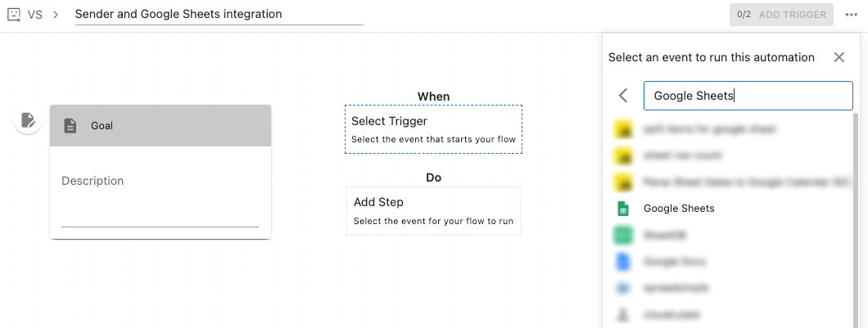868x328 pixels.
Task: Select the 'sheet row count' list item
Action: click(682, 155)
